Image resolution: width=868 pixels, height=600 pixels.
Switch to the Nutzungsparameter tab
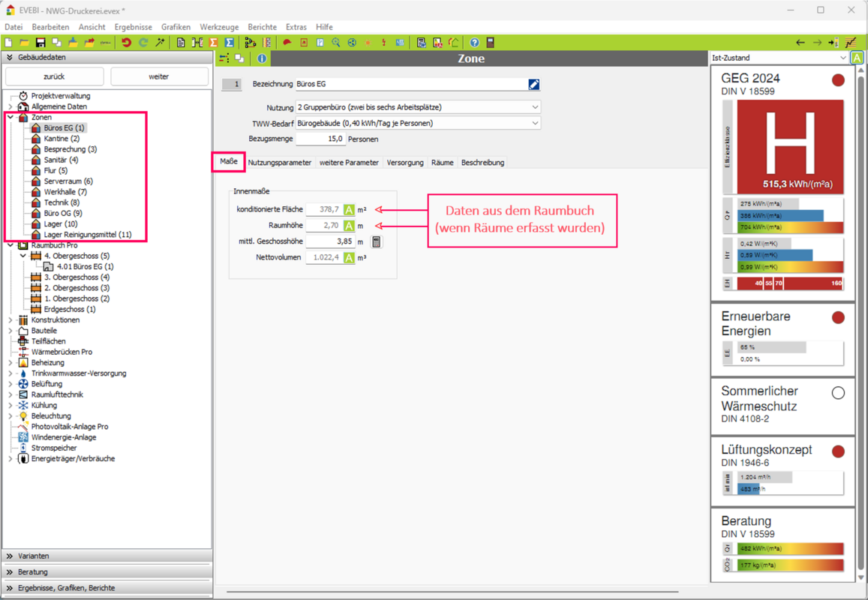(x=279, y=163)
